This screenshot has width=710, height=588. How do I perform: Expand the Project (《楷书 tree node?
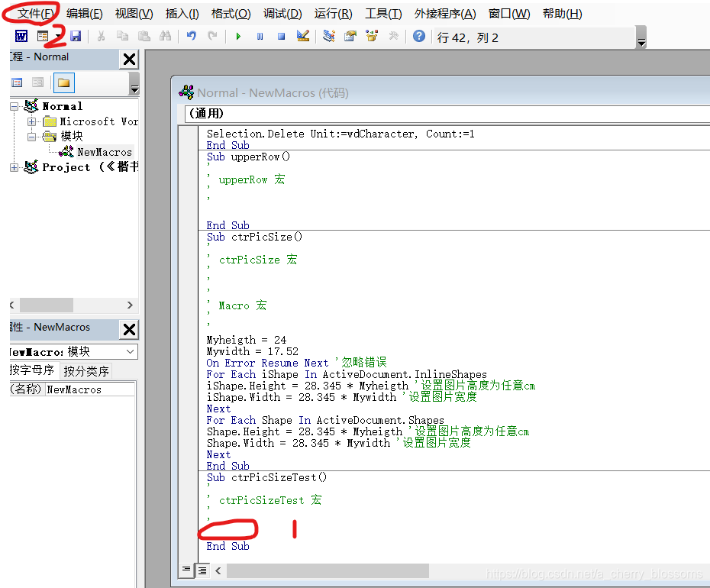pyautogui.click(x=15, y=167)
